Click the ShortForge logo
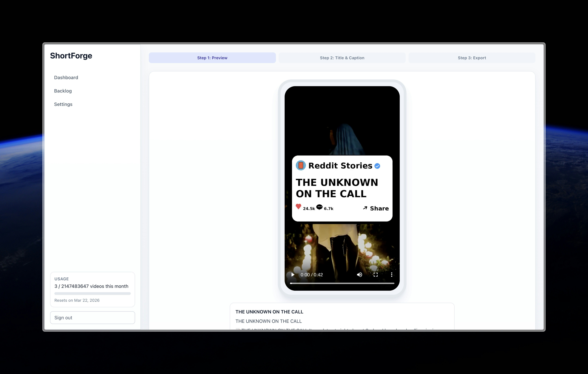588x374 pixels. pyautogui.click(x=71, y=56)
